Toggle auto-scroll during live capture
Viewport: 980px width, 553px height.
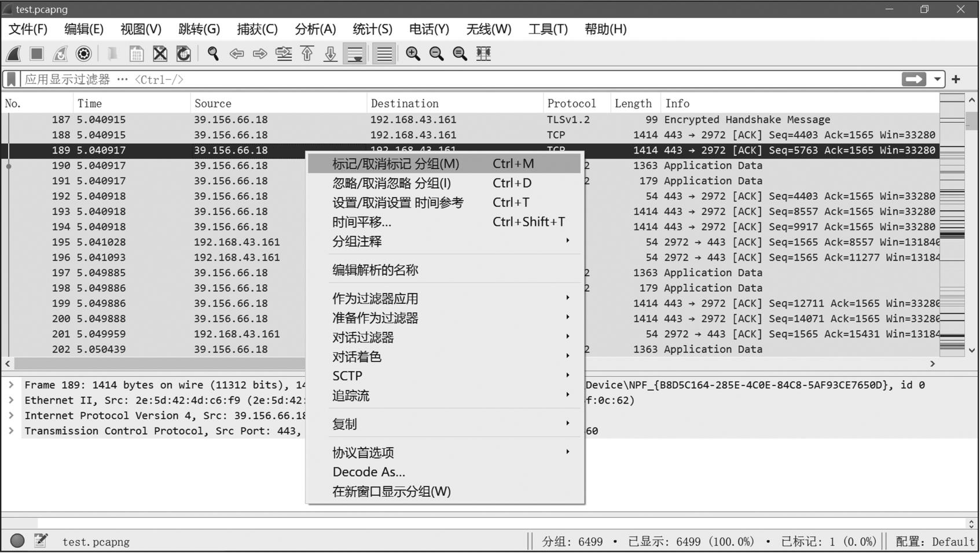pos(355,54)
